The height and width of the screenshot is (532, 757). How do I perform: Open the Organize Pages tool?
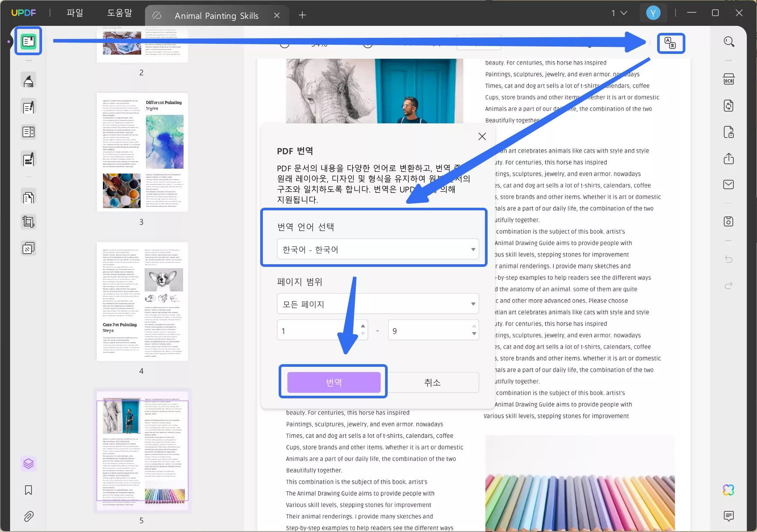[28, 198]
